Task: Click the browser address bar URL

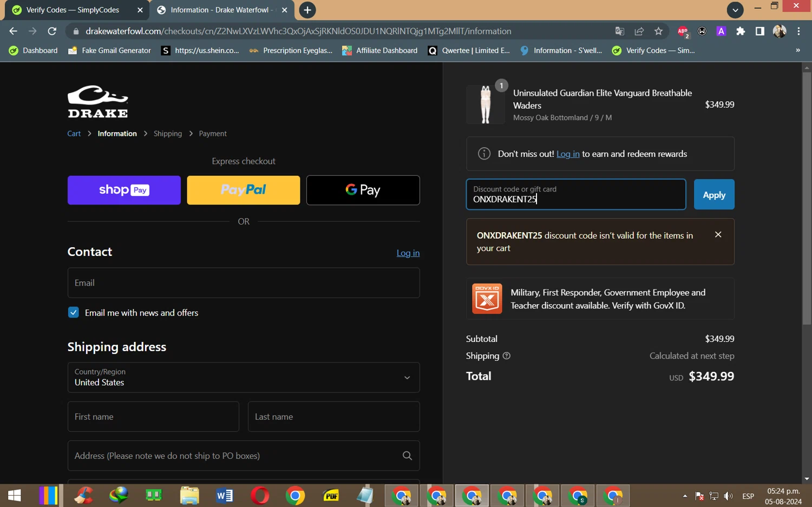Action: 298,31
